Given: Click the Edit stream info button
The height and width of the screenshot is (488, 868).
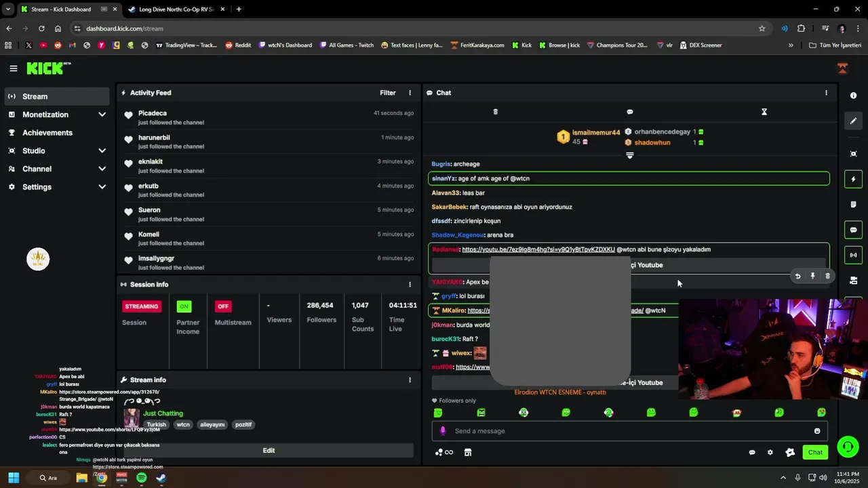Looking at the screenshot, I should pos(269,451).
